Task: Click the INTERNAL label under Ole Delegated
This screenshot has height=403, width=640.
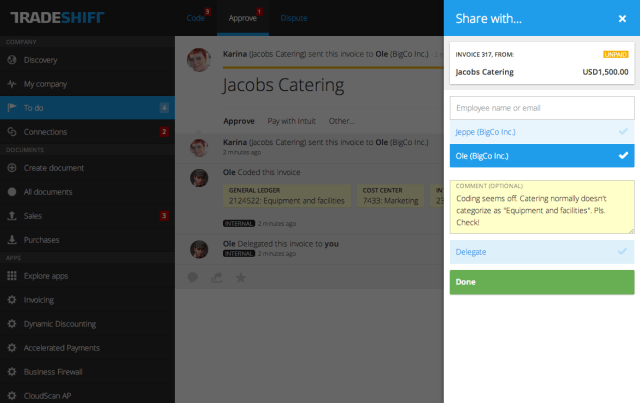Action: [x=239, y=254]
